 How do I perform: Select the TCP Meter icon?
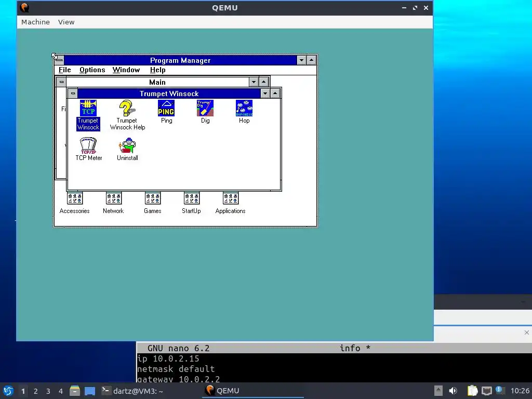point(88,149)
